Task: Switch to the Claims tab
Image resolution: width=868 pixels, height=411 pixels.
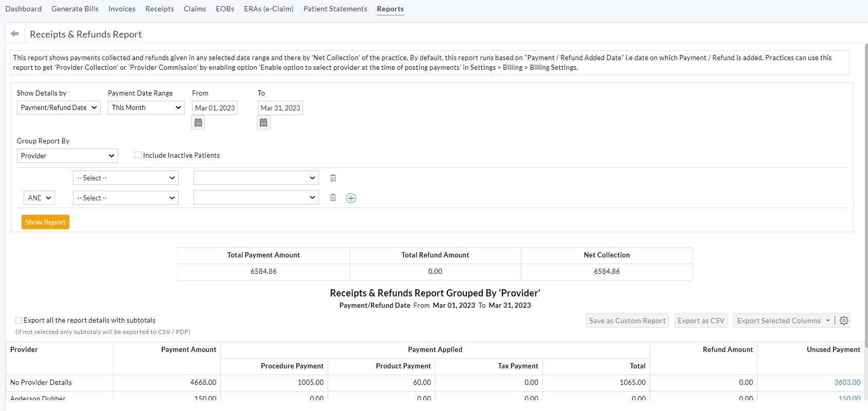Action: click(195, 9)
